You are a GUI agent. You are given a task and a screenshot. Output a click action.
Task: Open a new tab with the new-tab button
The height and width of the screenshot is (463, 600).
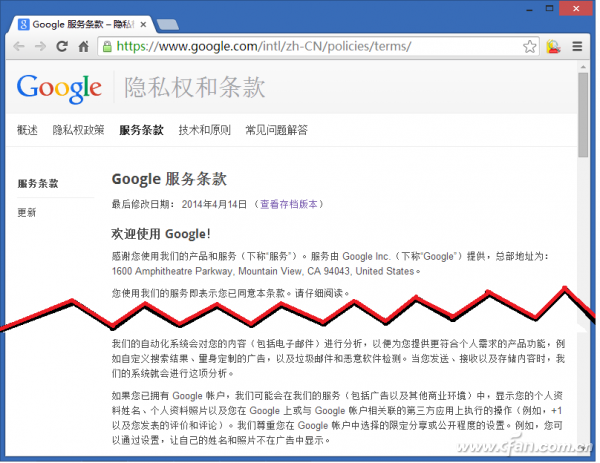[x=168, y=24]
